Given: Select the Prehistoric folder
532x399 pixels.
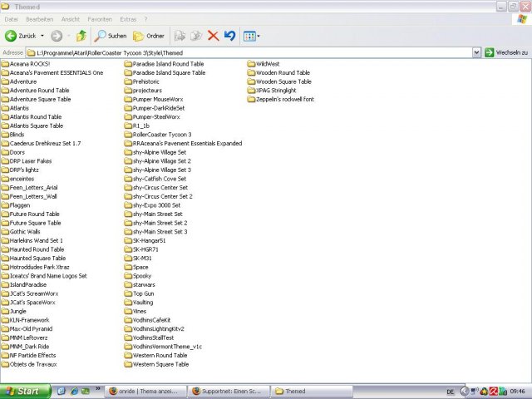Looking at the screenshot, I should [x=142, y=81].
